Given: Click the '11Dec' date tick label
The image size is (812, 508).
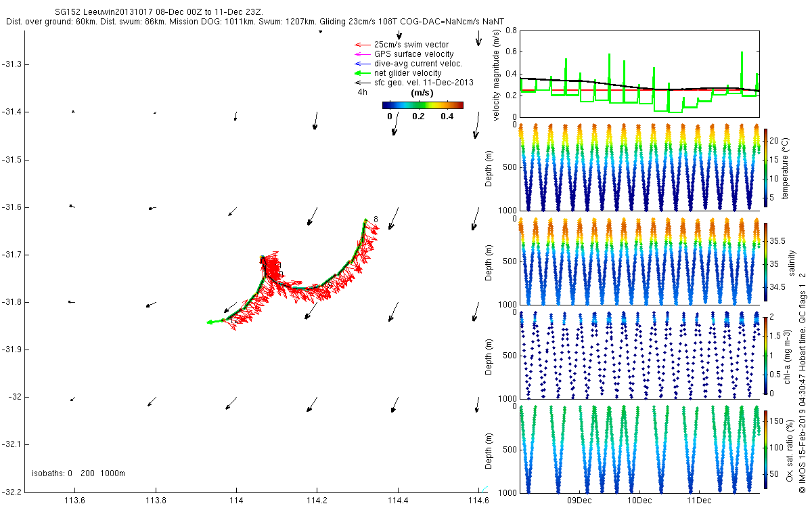Looking at the screenshot, I should point(699,501).
